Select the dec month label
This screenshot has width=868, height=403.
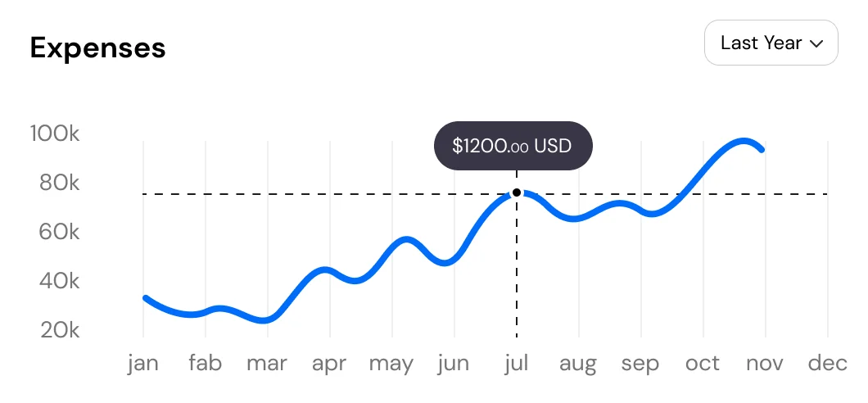(x=827, y=363)
